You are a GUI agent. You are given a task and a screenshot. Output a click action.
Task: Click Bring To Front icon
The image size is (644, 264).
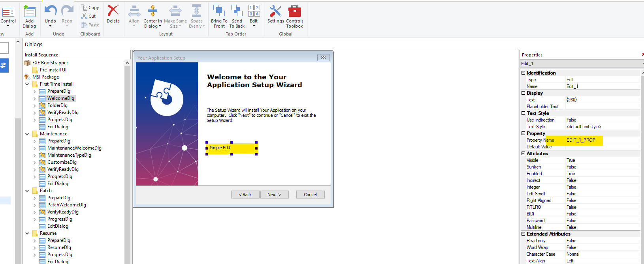pyautogui.click(x=219, y=11)
